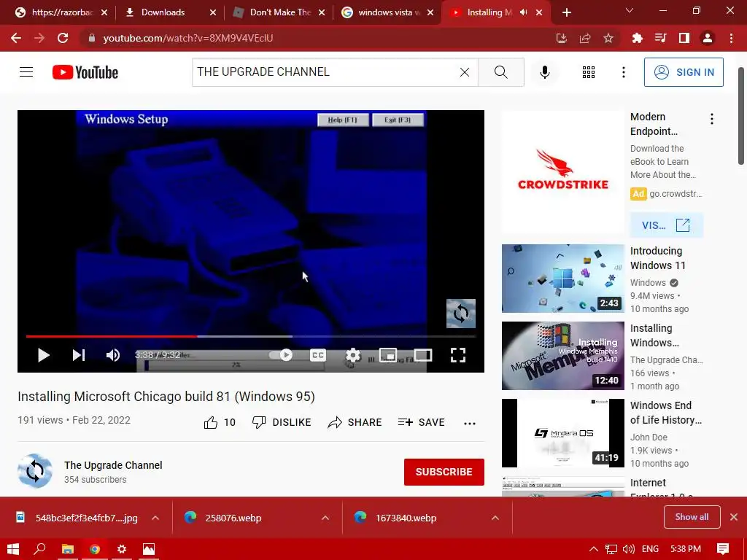The image size is (747, 560).
Task: Open Windows End of Life History title
Action: coord(665,413)
